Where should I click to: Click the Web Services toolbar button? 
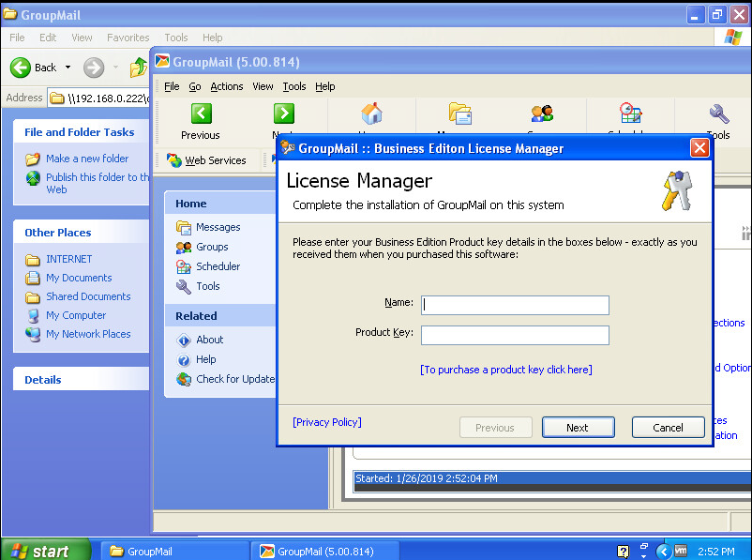pos(206,160)
